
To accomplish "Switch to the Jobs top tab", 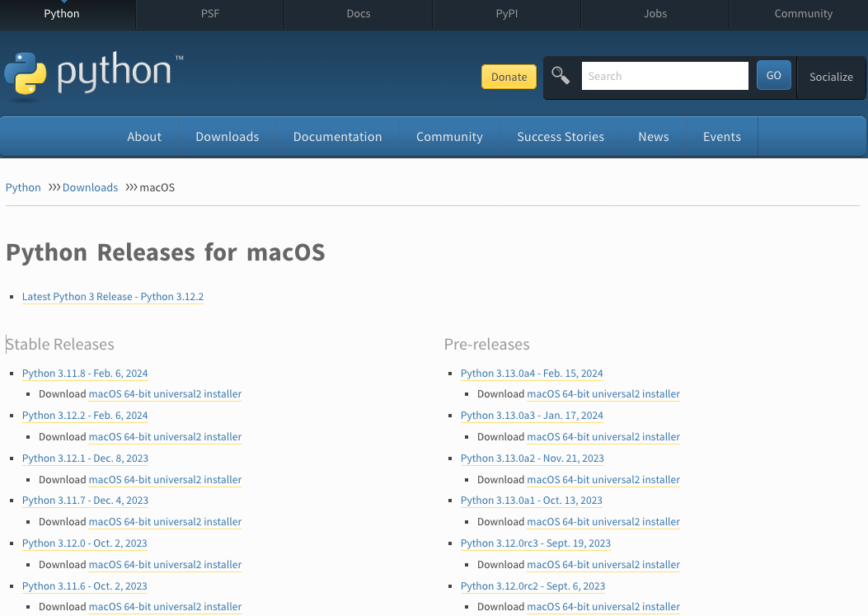I will (x=655, y=14).
